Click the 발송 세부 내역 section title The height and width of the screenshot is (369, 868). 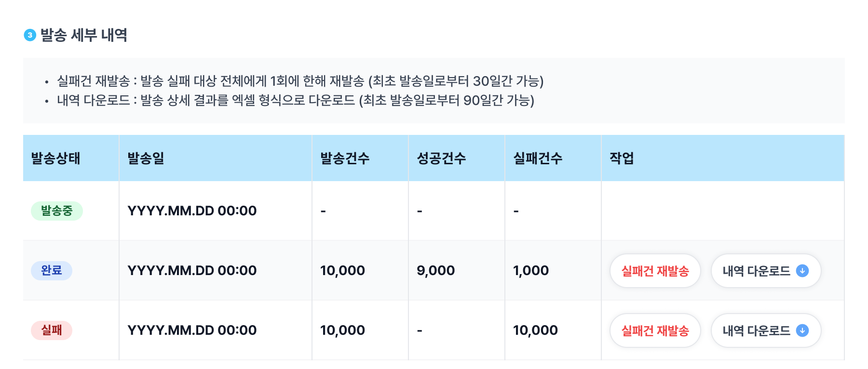click(84, 35)
